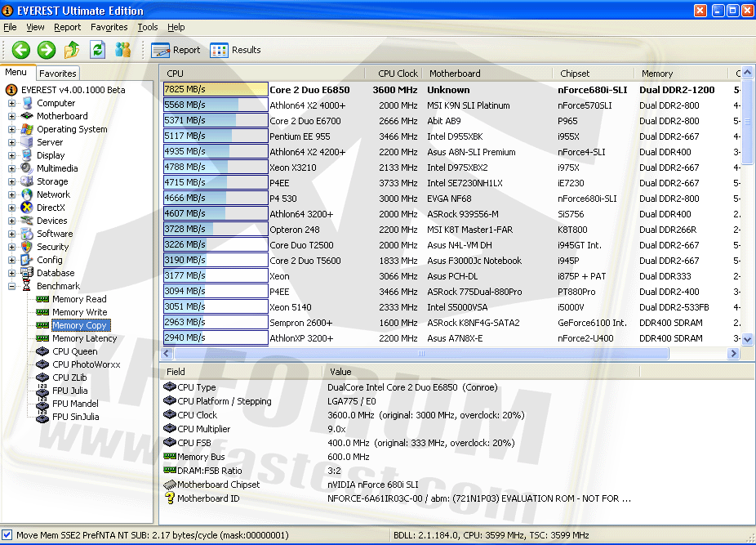Open the Report toolbar button
This screenshot has height=545, width=756.
176,50
